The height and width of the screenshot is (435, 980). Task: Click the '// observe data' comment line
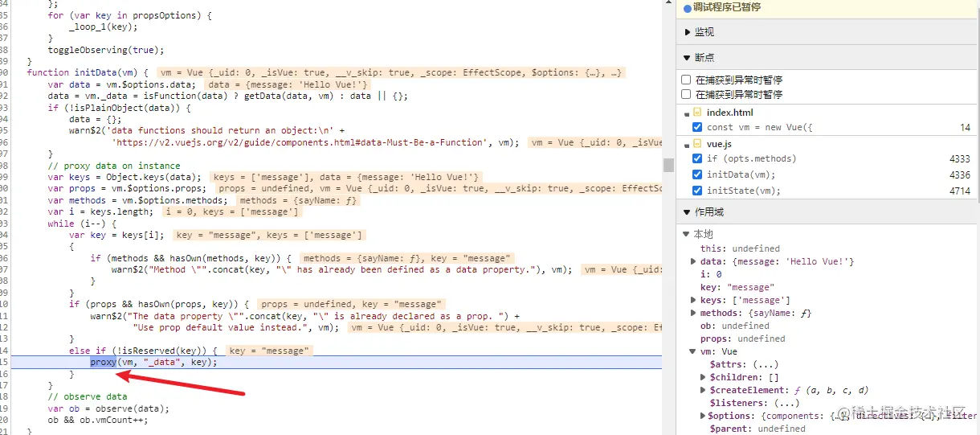click(x=88, y=396)
